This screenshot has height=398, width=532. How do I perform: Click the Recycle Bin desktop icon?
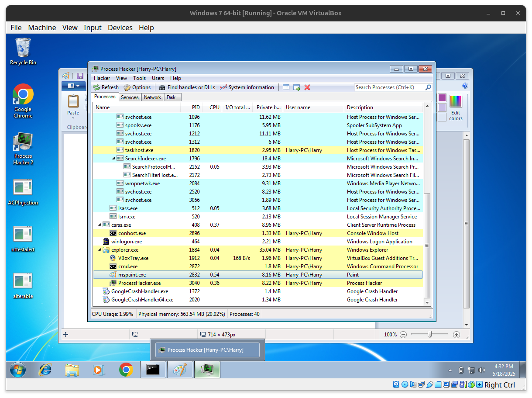pyautogui.click(x=23, y=52)
